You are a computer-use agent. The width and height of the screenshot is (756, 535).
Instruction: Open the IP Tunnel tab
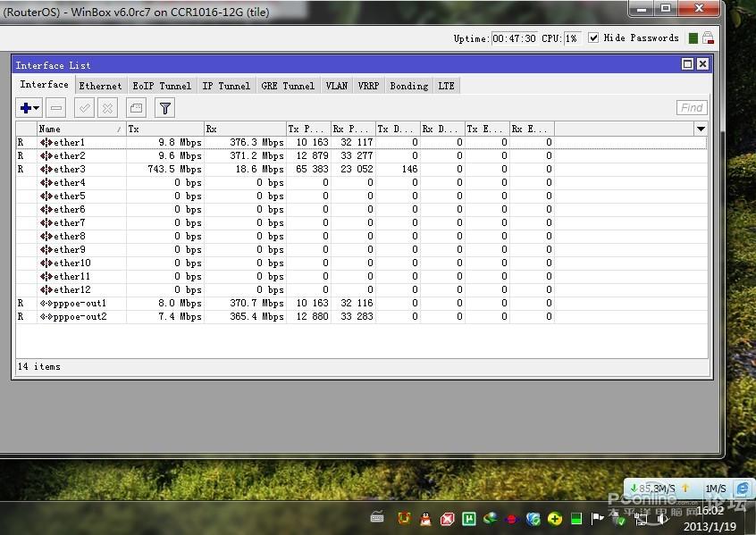[226, 86]
